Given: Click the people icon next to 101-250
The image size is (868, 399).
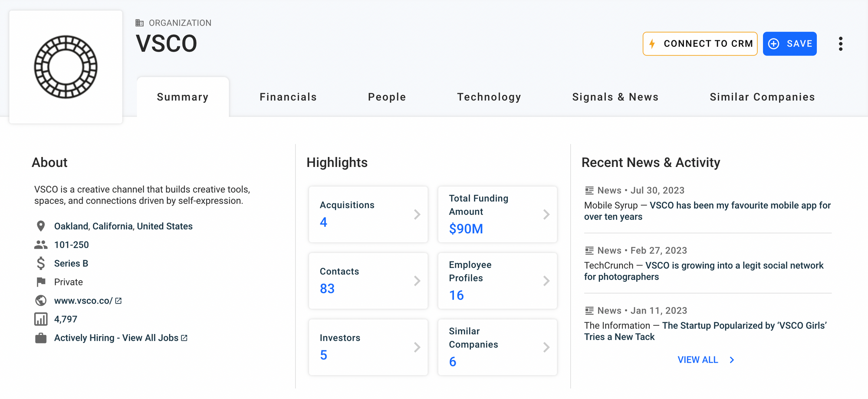Looking at the screenshot, I should 41,245.
